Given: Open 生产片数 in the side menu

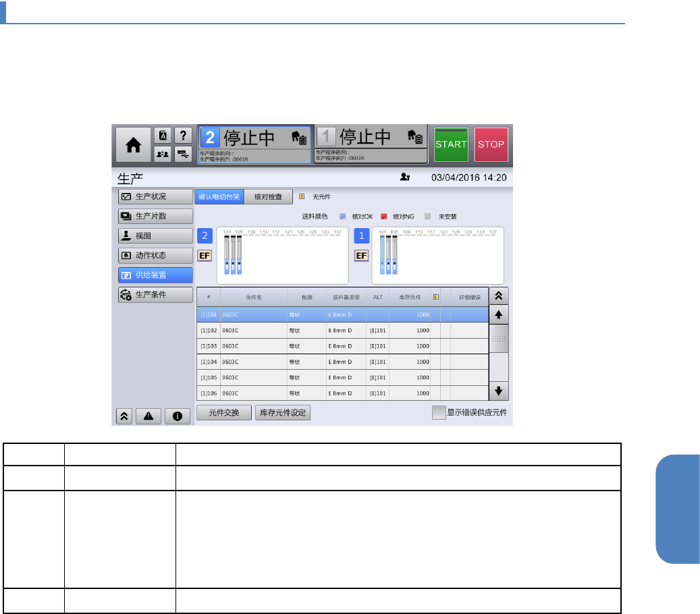Looking at the screenshot, I should coord(155,216).
